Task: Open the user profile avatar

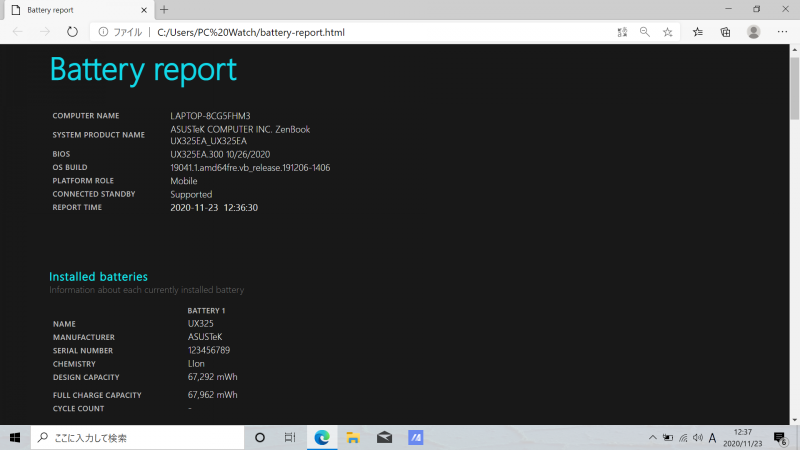Action: 754,32
